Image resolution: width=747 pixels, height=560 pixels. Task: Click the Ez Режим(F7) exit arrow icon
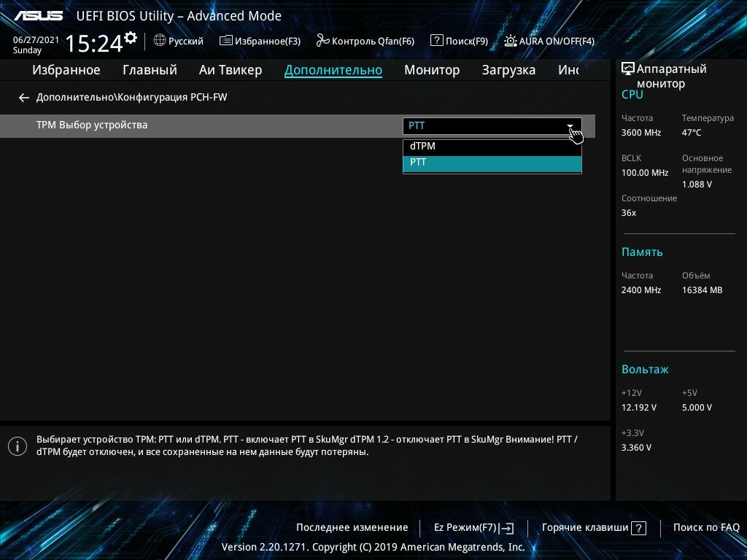click(506, 528)
